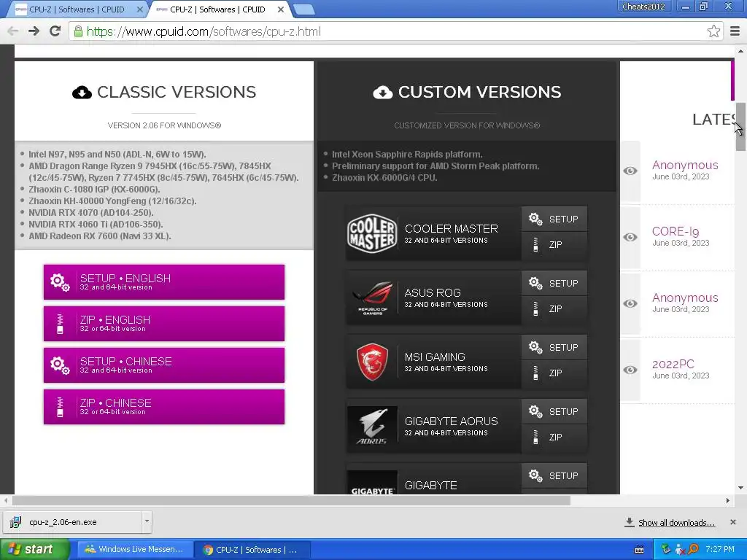This screenshot has height=560, width=747.
Task: Click the keyboard icon in taskbar tray
Action: coord(639,550)
